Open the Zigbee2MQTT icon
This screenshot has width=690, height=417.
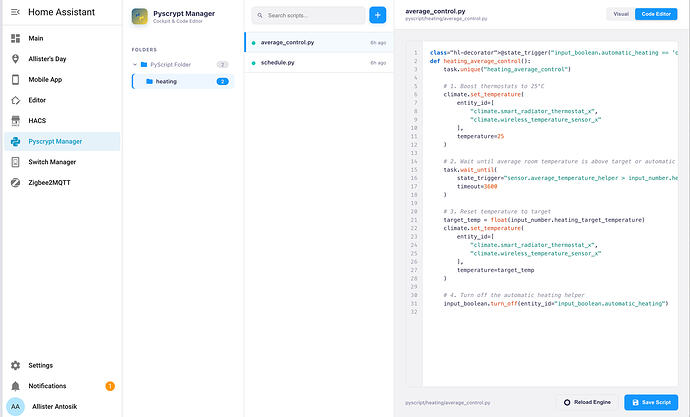[15, 183]
